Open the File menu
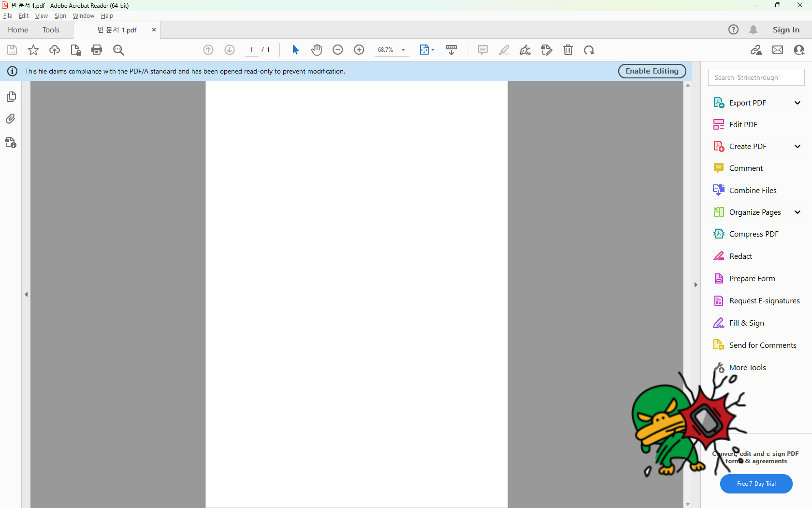This screenshot has width=812, height=508. tap(8, 16)
